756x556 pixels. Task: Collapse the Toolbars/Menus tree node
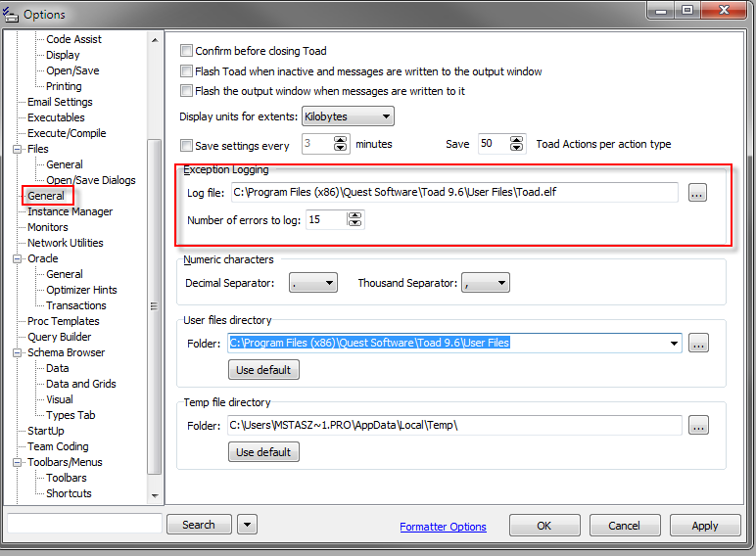[x=17, y=463]
